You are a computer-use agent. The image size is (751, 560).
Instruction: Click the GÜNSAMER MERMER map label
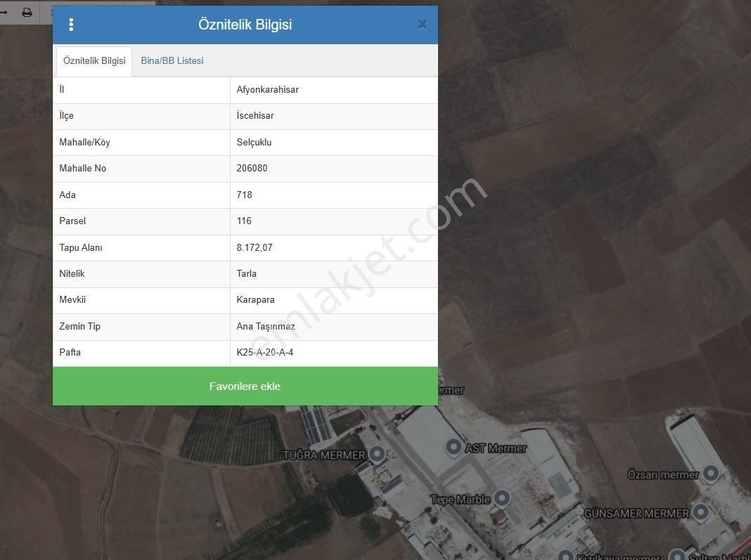point(637,514)
